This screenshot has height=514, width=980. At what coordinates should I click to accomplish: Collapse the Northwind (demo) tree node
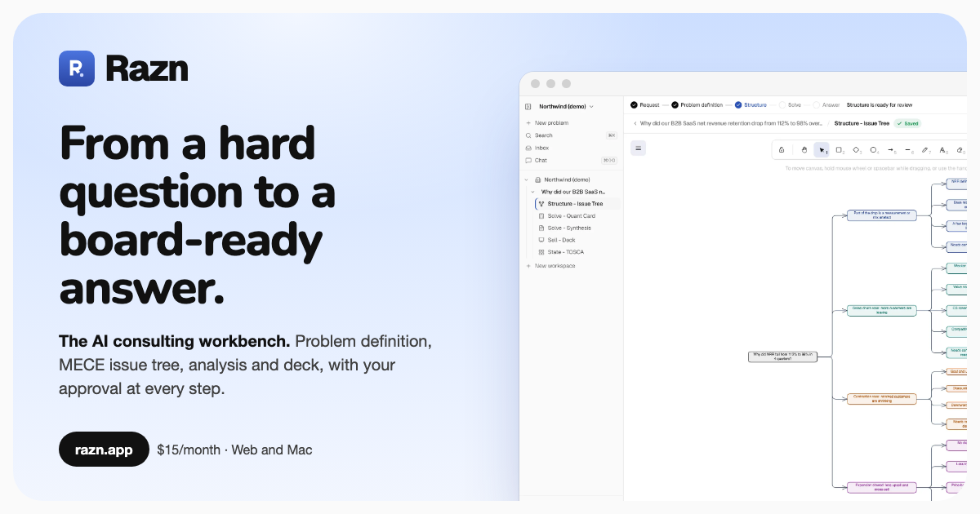[527, 179]
